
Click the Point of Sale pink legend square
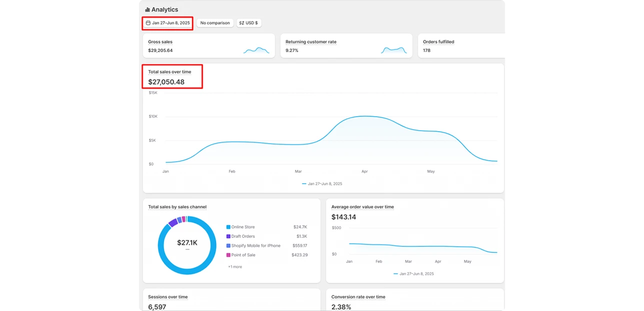click(228, 255)
